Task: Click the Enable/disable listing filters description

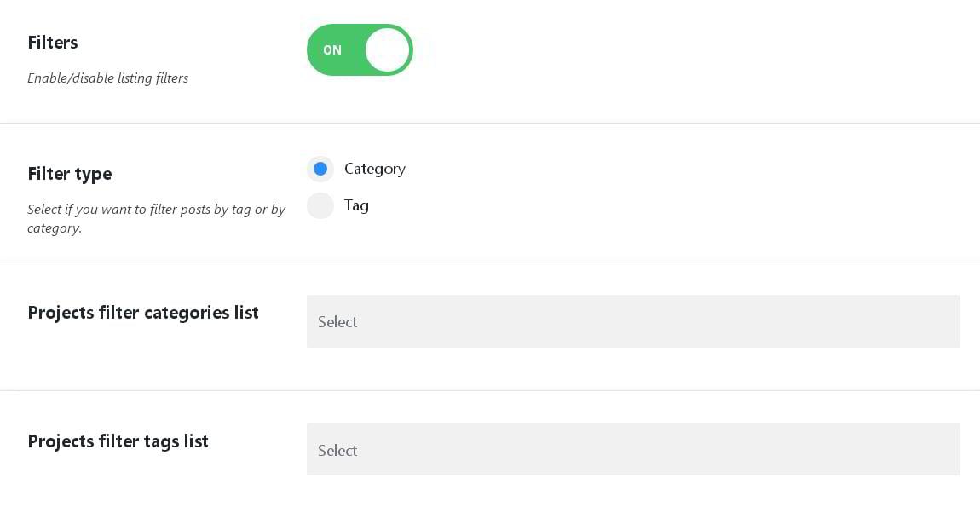Action: coord(107,78)
